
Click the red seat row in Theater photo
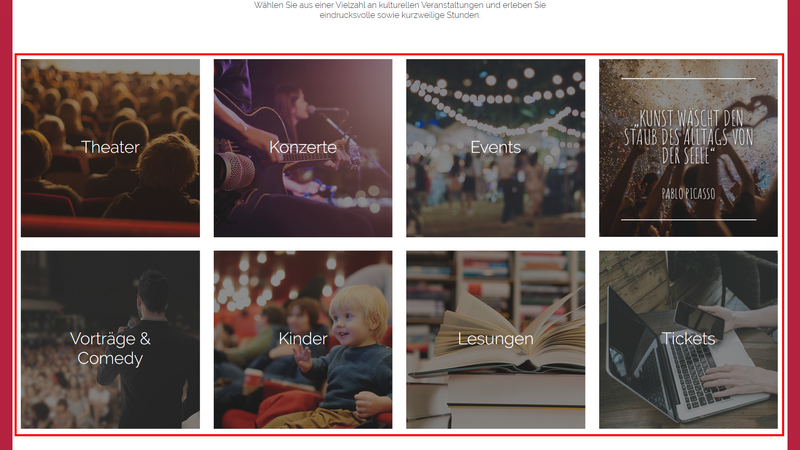[110, 225]
